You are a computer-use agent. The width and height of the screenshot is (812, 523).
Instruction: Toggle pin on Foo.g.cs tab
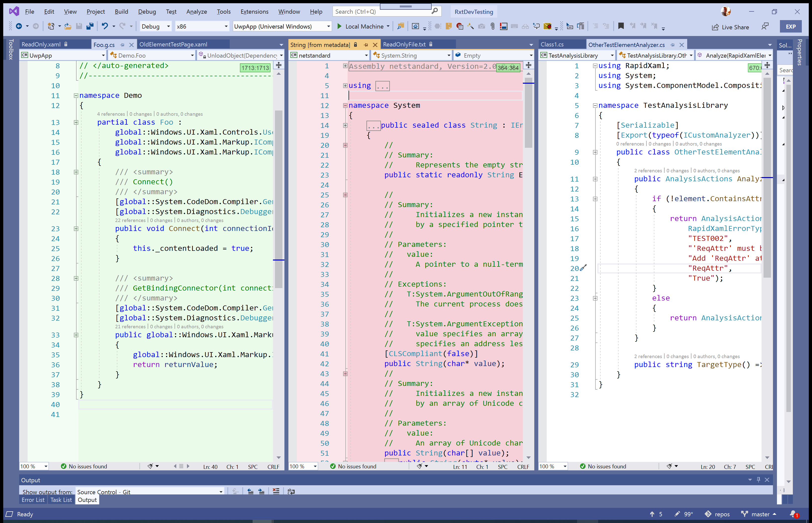point(122,44)
